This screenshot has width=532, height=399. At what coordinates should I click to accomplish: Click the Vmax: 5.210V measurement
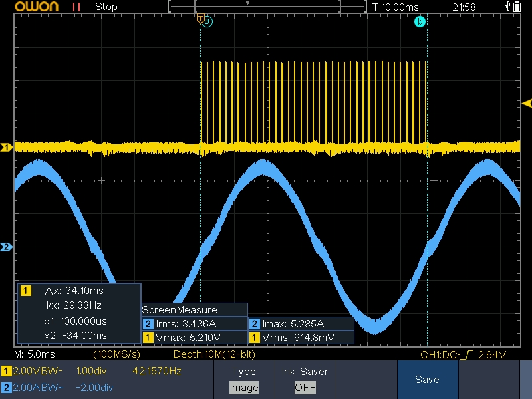click(x=188, y=338)
